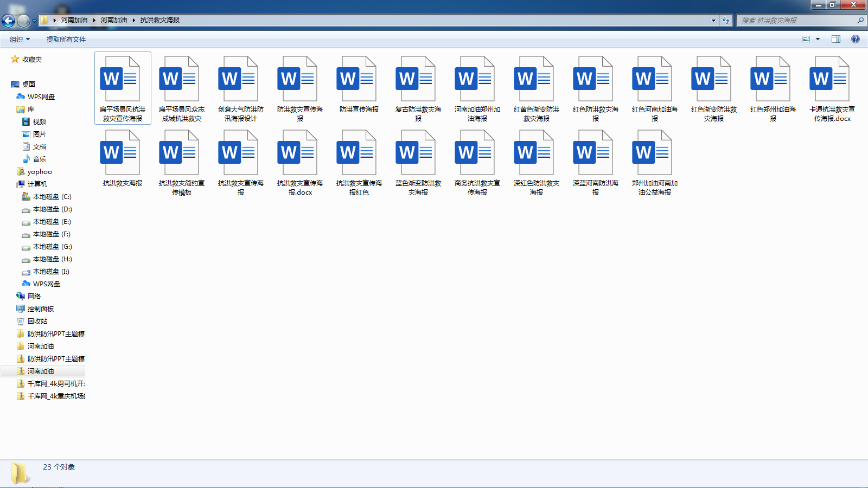Image resolution: width=868 pixels, height=488 pixels.
Task: Open 本地磁盘 (C:)
Action: tap(52, 196)
